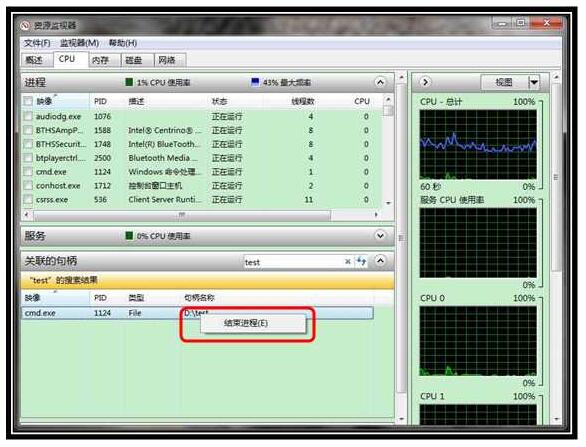This screenshot has width=586, height=447.
Task: Clear the test search box with X icon
Action: [x=348, y=262]
